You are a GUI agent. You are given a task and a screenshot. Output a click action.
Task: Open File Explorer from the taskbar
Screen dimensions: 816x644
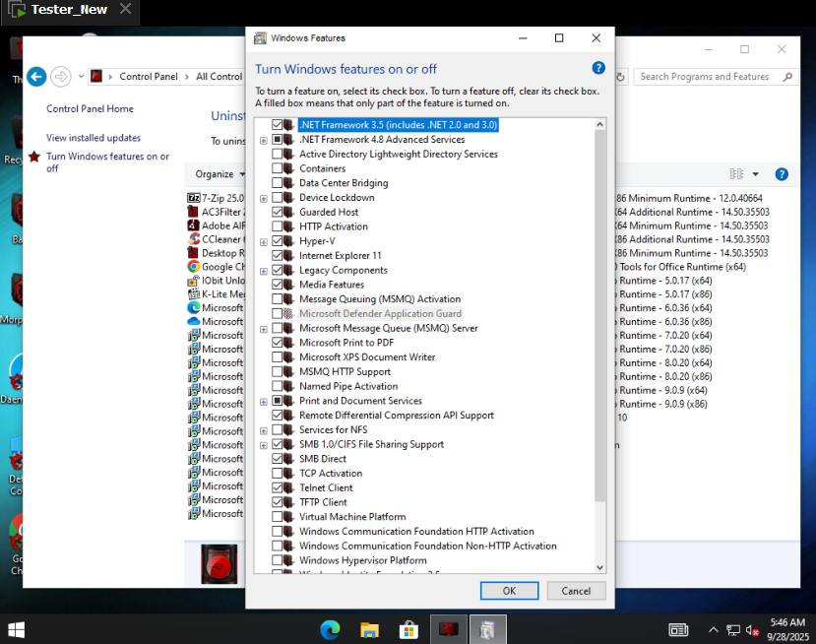pos(369,630)
